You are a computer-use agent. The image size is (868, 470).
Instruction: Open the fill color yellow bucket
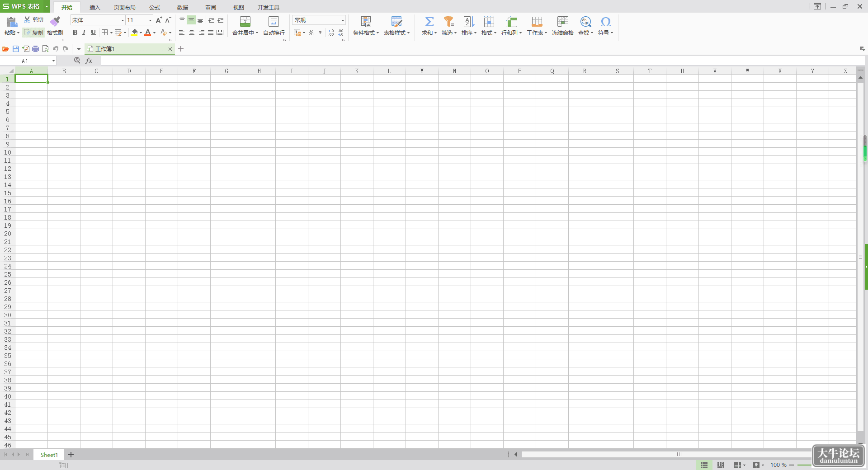click(134, 33)
